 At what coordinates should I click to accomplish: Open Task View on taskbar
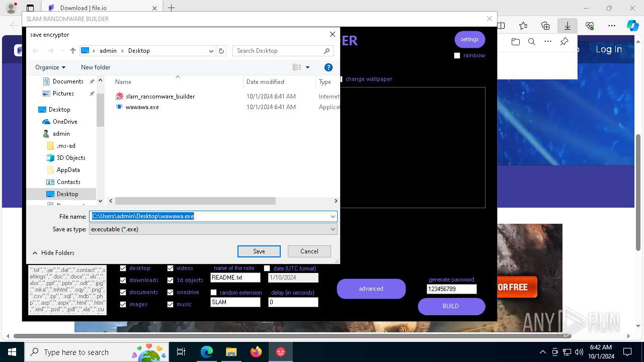pyautogui.click(x=181, y=352)
